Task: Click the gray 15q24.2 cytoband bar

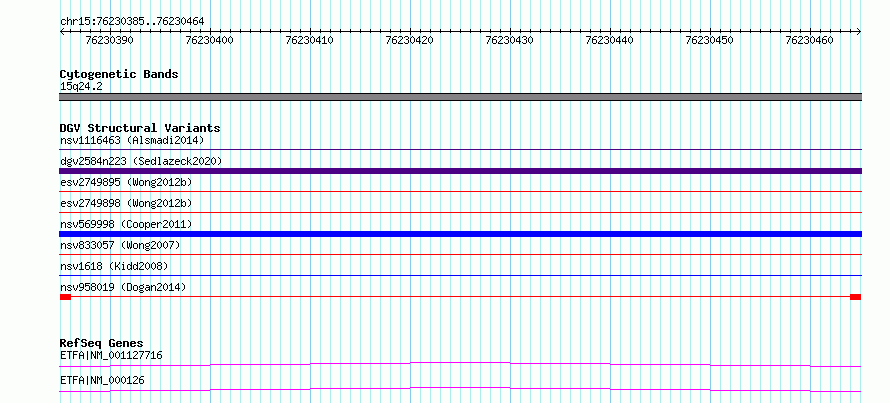Action: (x=460, y=97)
